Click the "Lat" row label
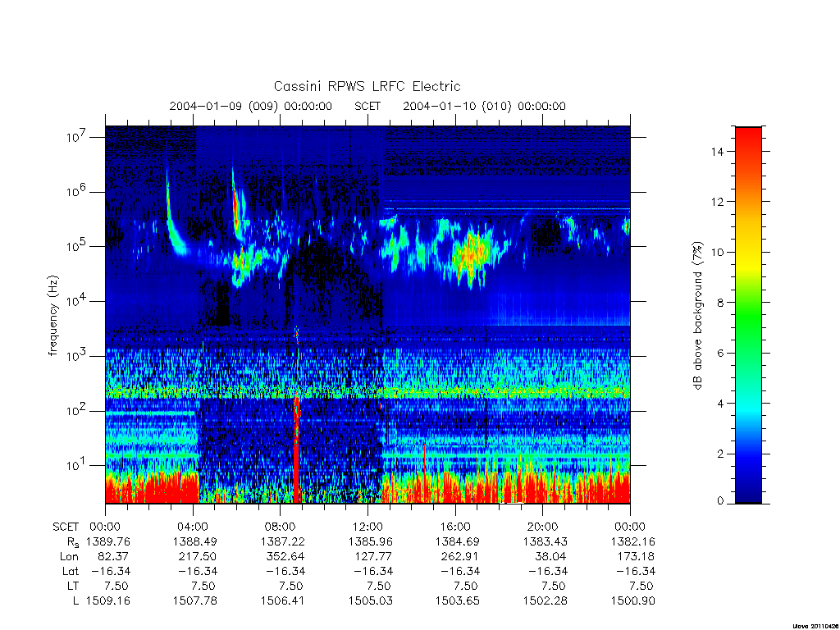The image size is (840, 630). point(71,571)
